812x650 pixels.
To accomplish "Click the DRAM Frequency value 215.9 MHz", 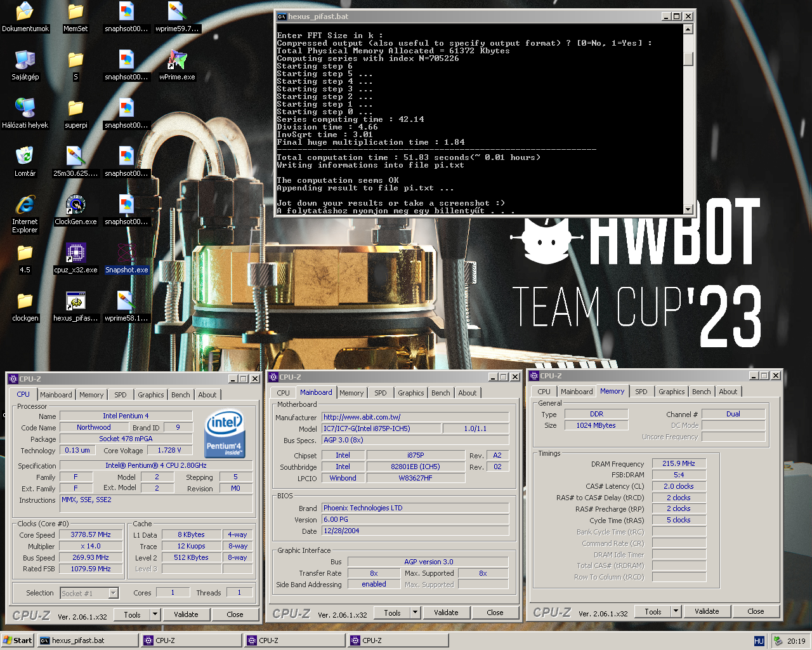I will (x=679, y=463).
